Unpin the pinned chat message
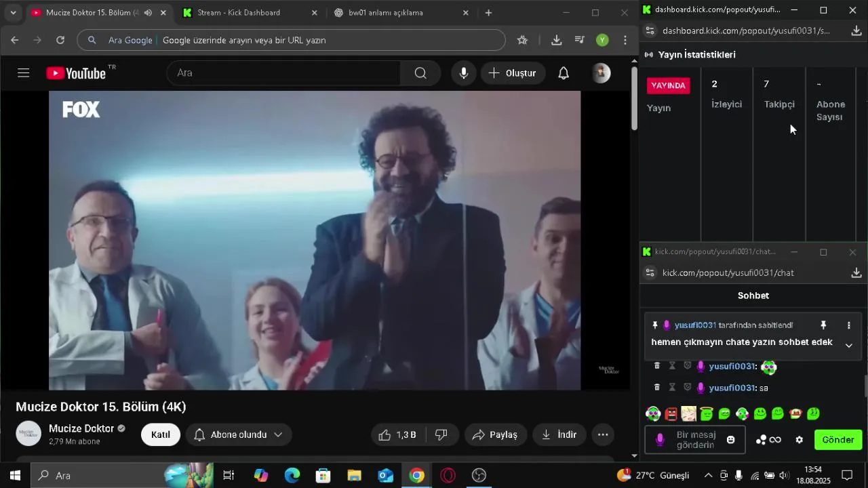 tap(823, 325)
